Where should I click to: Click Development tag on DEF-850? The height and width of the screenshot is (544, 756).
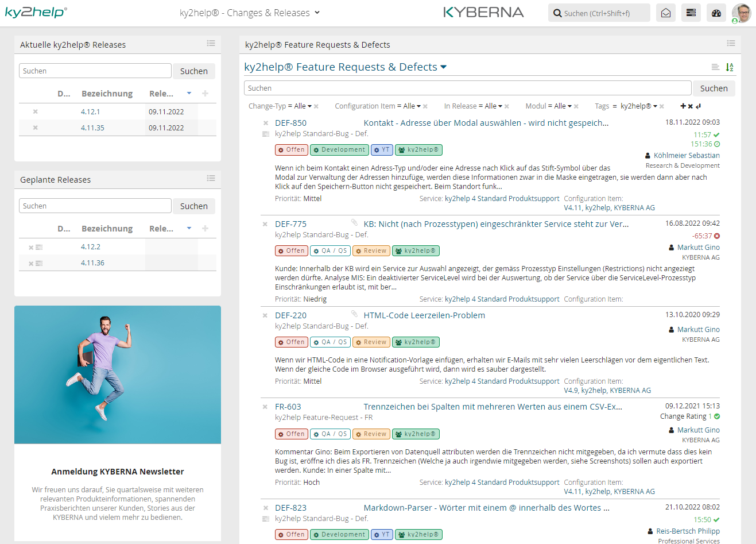point(339,150)
